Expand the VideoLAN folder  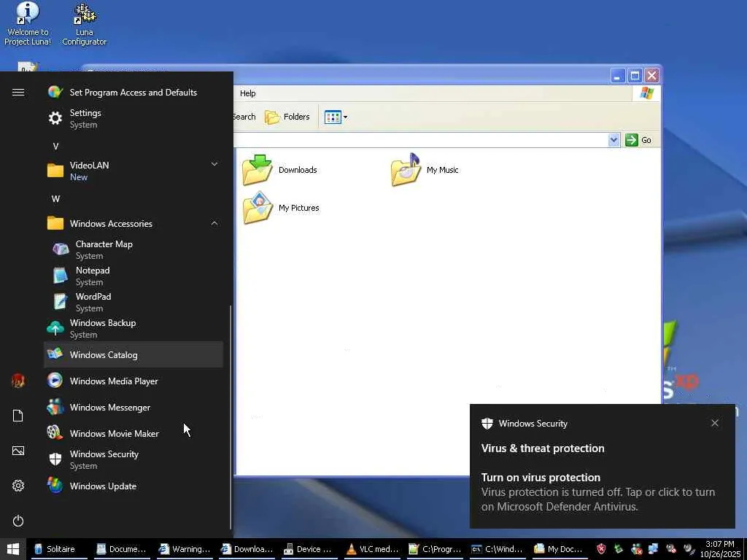[x=133, y=171]
